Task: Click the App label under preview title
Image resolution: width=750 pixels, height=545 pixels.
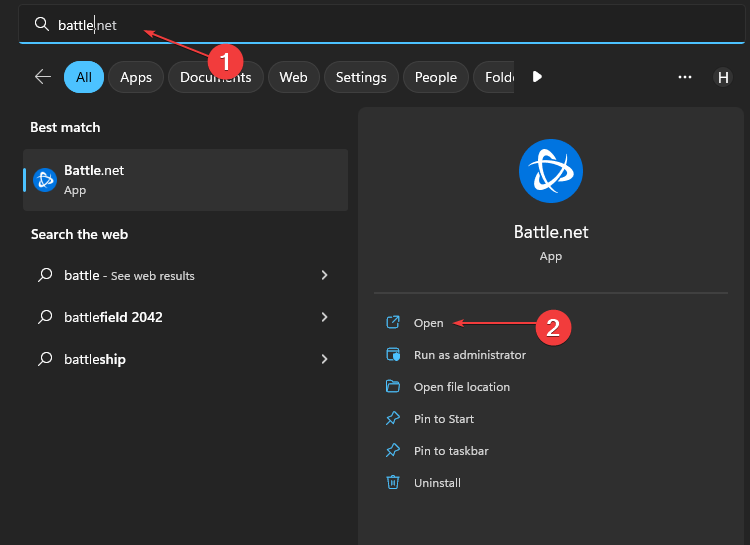Action: pyautogui.click(x=551, y=256)
